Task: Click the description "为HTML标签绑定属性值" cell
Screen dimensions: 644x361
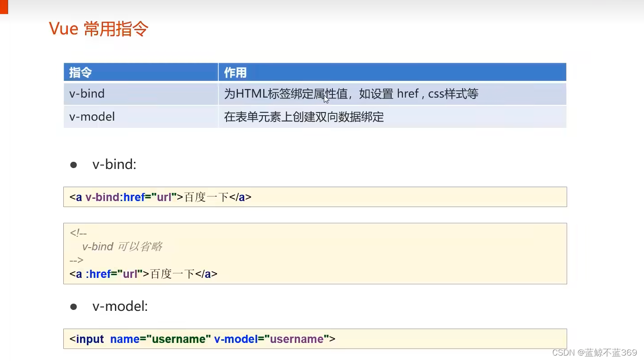Action: pyautogui.click(x=392, y=94)
